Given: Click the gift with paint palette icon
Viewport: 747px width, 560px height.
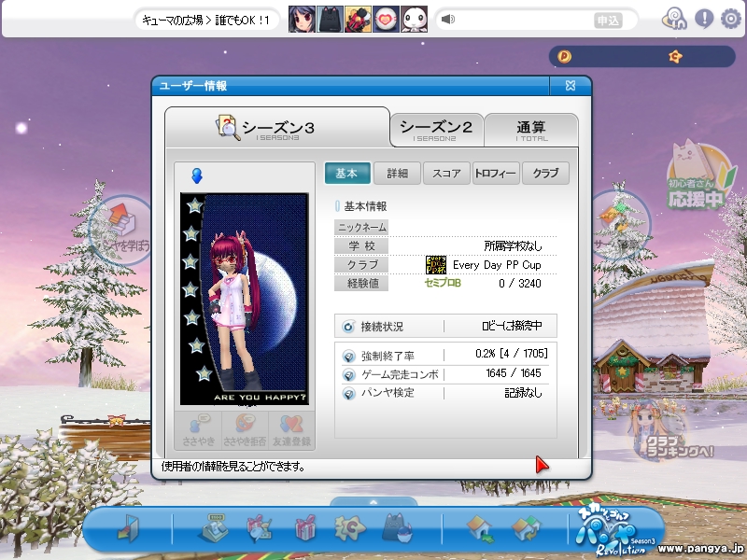Looking at the screenshot, I should pyautogui.click(x=259, y=528).
